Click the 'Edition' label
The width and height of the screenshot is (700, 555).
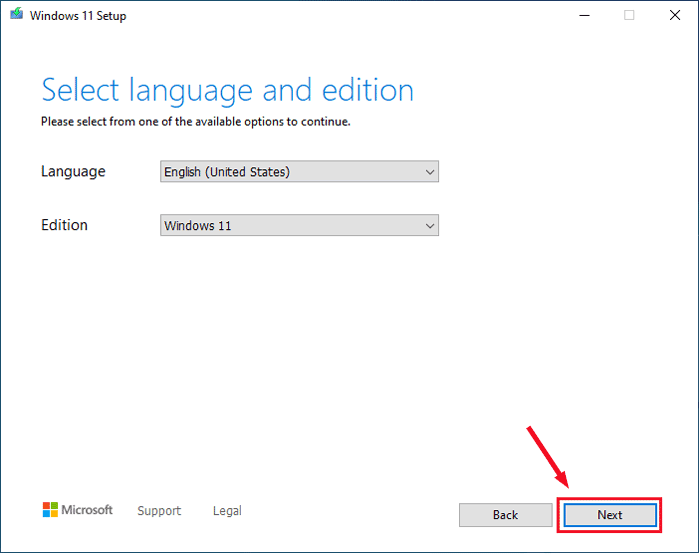[x=64, y=225]
